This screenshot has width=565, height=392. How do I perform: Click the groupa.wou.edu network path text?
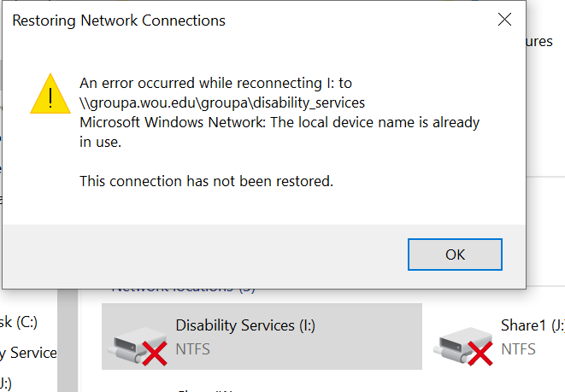click(222, 103)
